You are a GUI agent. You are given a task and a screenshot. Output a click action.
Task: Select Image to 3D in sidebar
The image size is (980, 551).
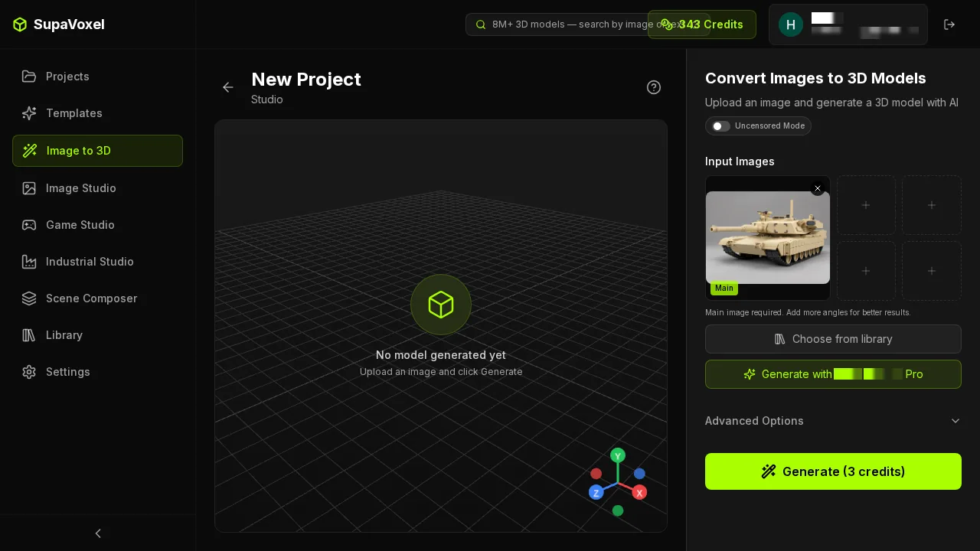[x=97, y=151]
